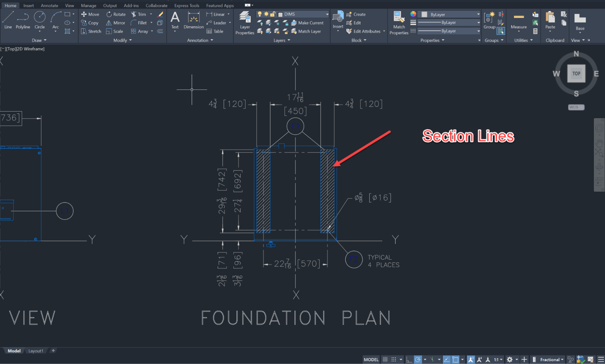This screenshot has height=364, width=605.
Task: Activate the Fillet tool
Action: [139, 23]
